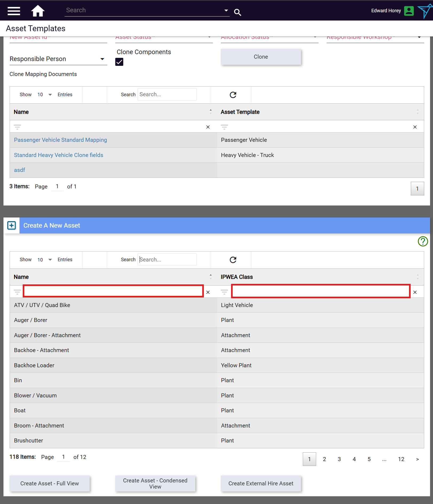
Task: Refresh the Create A New Asset table
Action: pyautogui.click(x=233, y=260)
